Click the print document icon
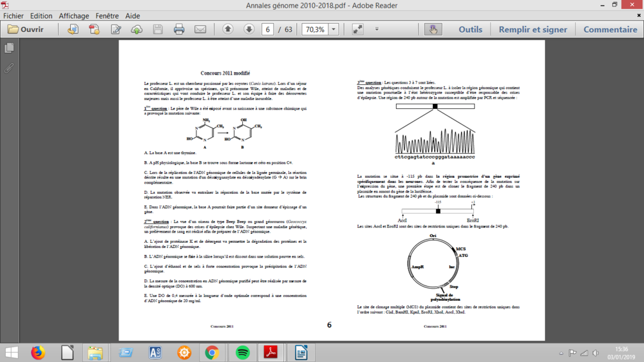This screenshot has width=644, height=362. [x=179, y=30]
